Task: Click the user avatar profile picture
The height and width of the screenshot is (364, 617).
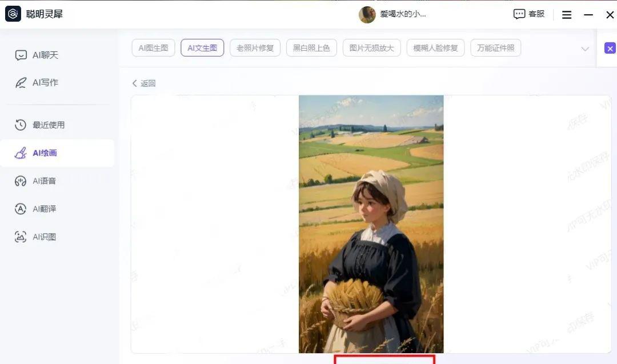Action: click(x=367, y=14)
